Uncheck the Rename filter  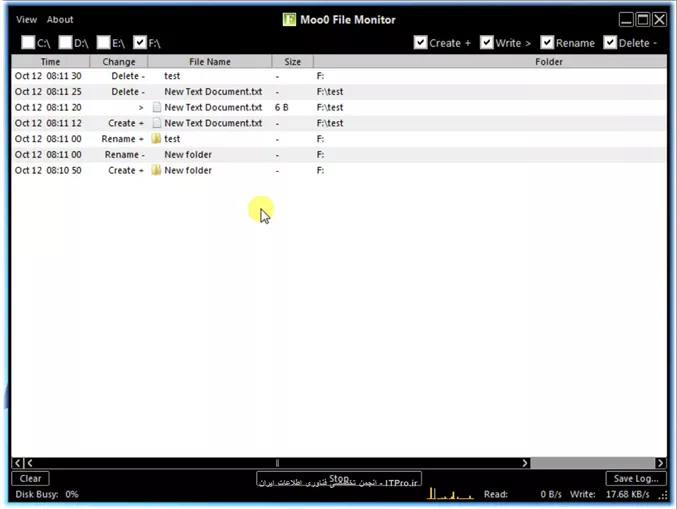[x=547, y=42]
